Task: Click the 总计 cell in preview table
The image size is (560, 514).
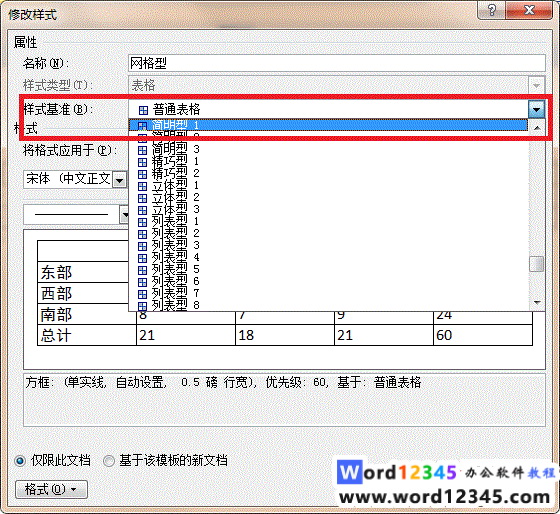Action: pyautogui.click(x=87, y=335)
